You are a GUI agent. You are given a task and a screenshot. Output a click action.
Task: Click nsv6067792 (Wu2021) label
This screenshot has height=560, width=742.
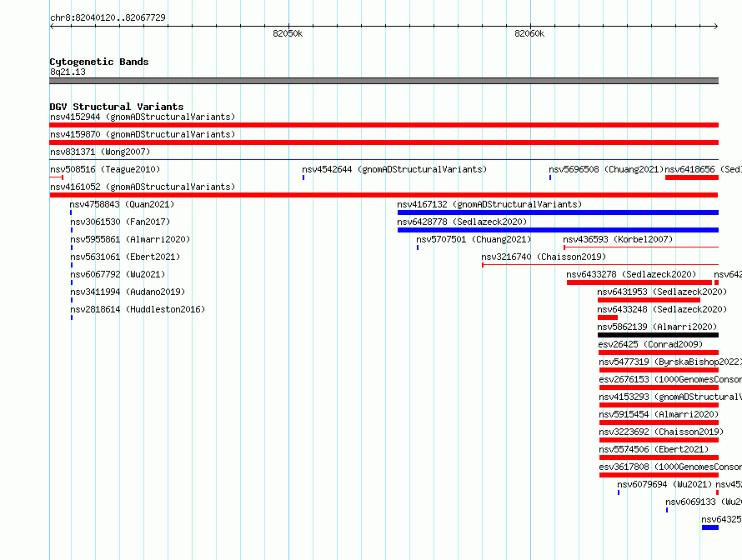(118, 274)
